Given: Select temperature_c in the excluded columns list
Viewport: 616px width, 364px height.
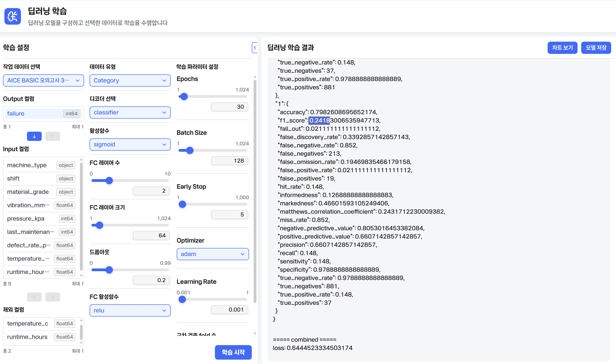Looking at the screenshot, I should 41,323.
